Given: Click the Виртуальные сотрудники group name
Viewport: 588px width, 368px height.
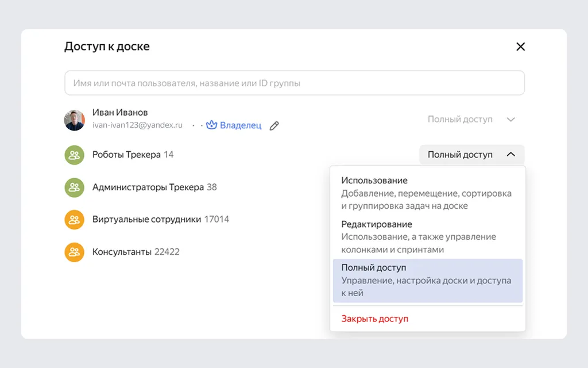Looking at the screenshot, I should point(146,219).
